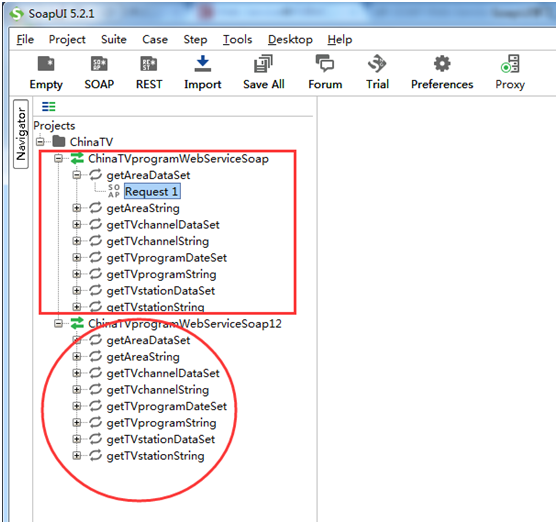Image resolution: width=558 pixels, height=524 pixels.
Task: Collapse the first getAreaDataSet operation
Action: (x=77, y=175)
